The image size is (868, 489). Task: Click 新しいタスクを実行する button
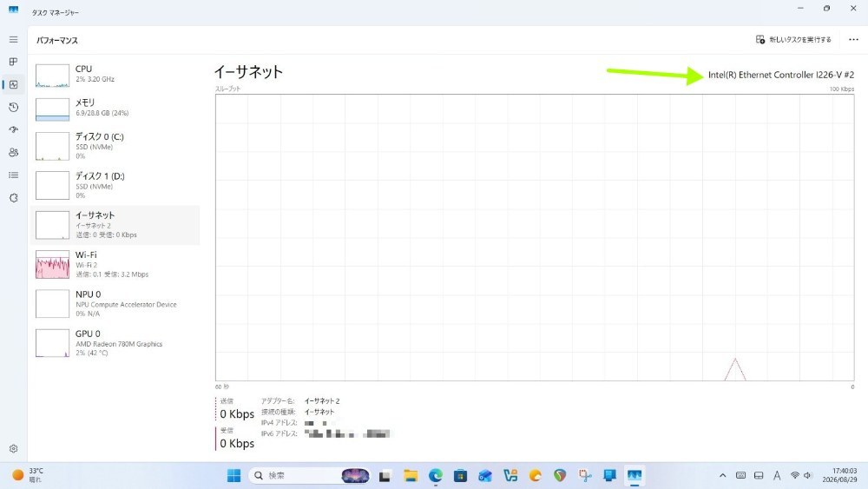coord(793,40)
